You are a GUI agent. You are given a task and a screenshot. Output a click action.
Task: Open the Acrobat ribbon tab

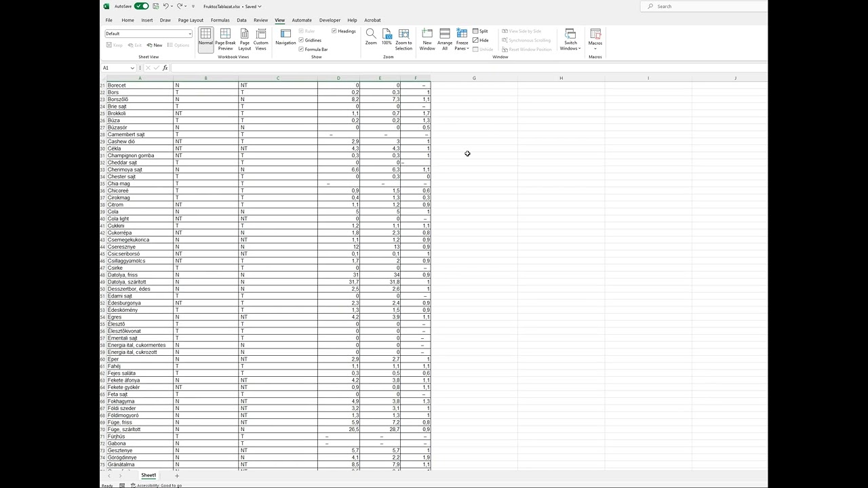tap(372, 20)
